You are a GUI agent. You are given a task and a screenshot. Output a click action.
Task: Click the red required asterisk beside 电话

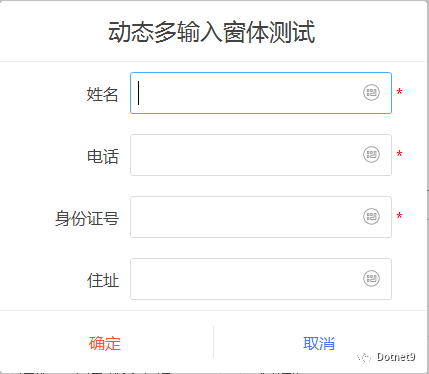(x=399, y=154)
